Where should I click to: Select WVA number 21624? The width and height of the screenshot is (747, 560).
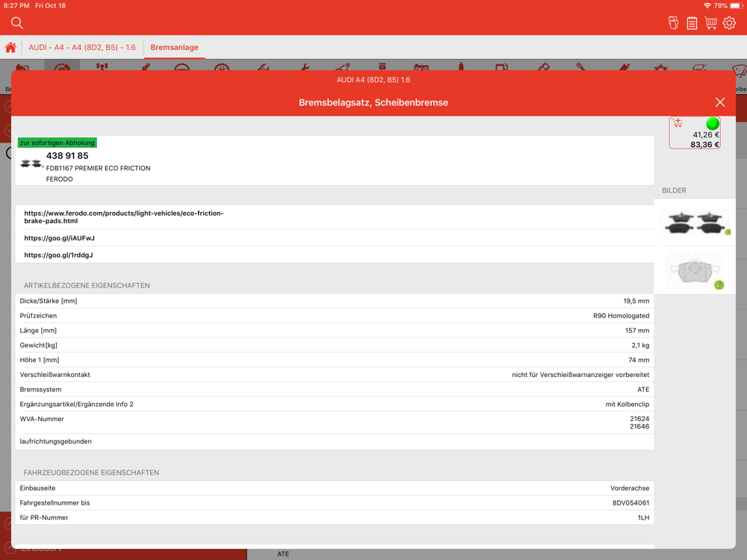[639, 419]
